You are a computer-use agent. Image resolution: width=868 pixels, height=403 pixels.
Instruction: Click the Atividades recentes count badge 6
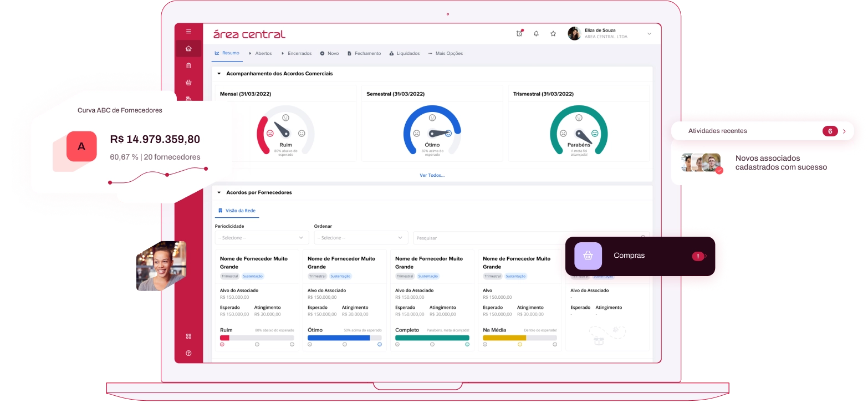point(830,131)
